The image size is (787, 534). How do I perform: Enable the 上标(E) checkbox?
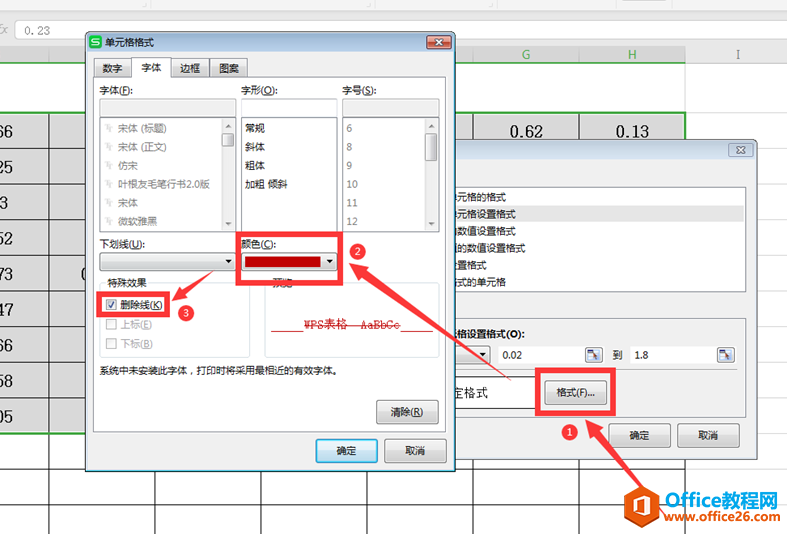tap(111, 324)
